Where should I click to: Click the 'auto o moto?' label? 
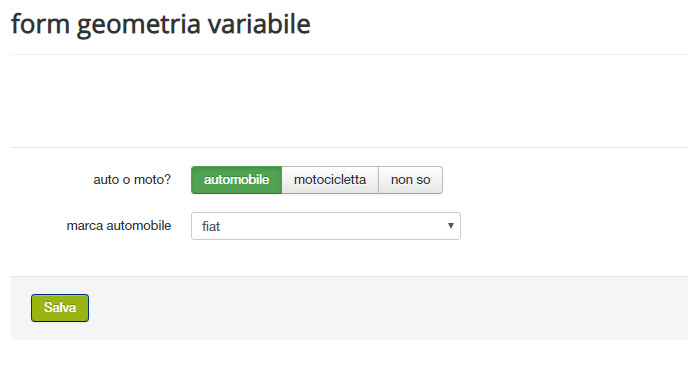click(x=132, y=180)
